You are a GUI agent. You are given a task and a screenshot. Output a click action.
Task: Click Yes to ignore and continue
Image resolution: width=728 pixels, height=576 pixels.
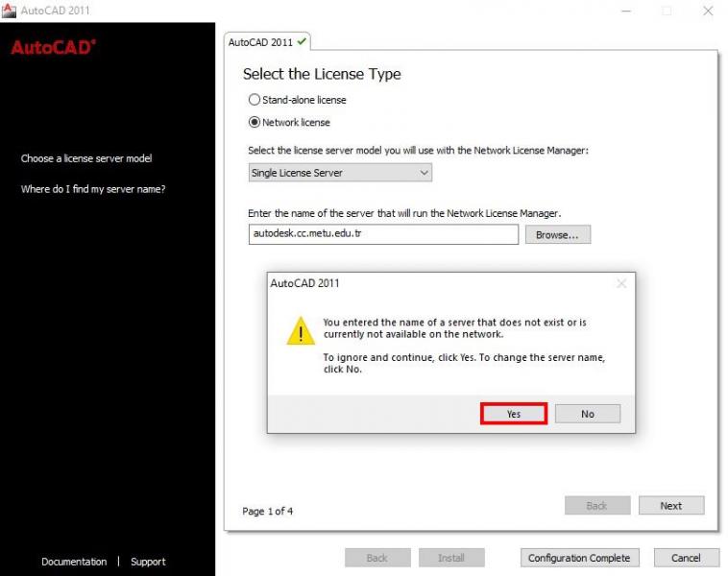[x=514, y=414]
